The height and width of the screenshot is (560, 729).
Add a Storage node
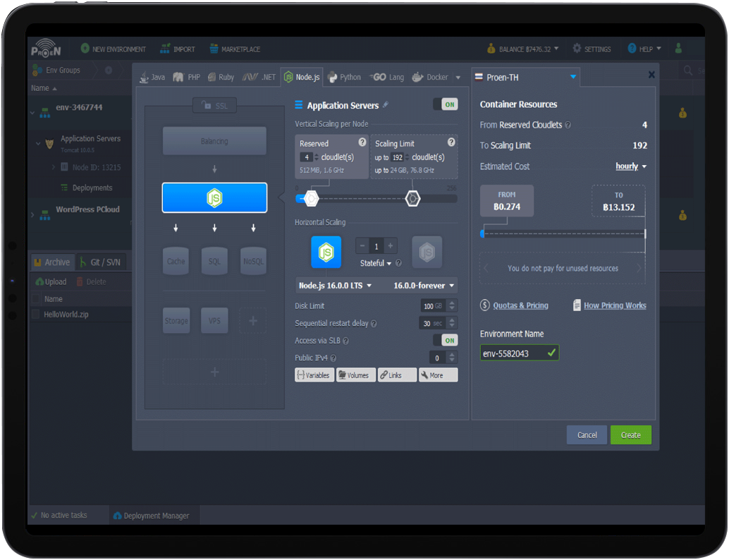(176, 320)
